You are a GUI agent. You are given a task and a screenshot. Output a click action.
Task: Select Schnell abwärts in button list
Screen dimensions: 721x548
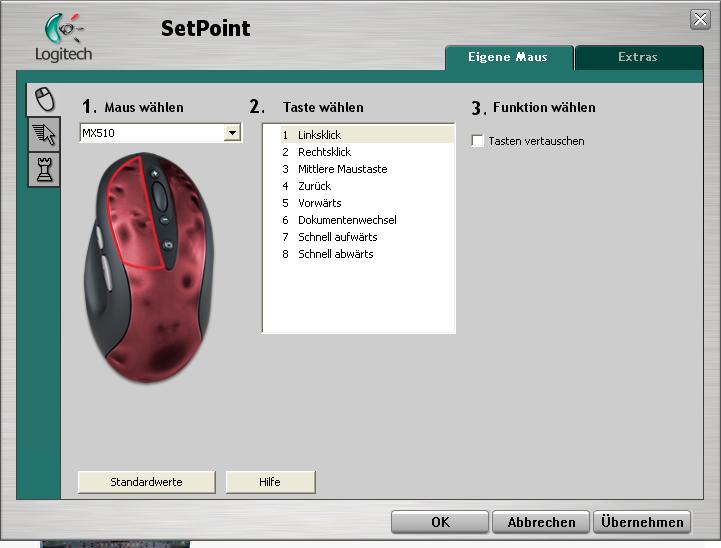coord(367,254)
